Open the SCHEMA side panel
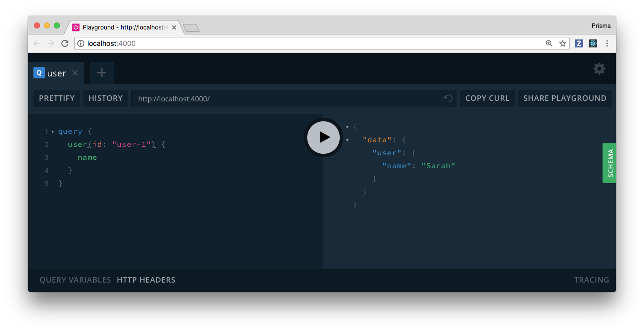The image size is (644, 332). coord(609,163)
